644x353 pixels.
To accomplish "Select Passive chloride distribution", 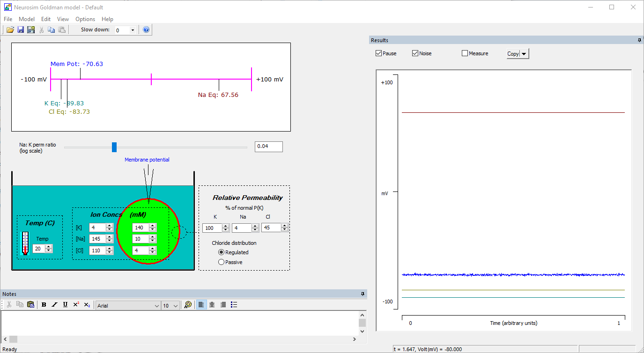I will pyautogui.click(x=222, y=262).
